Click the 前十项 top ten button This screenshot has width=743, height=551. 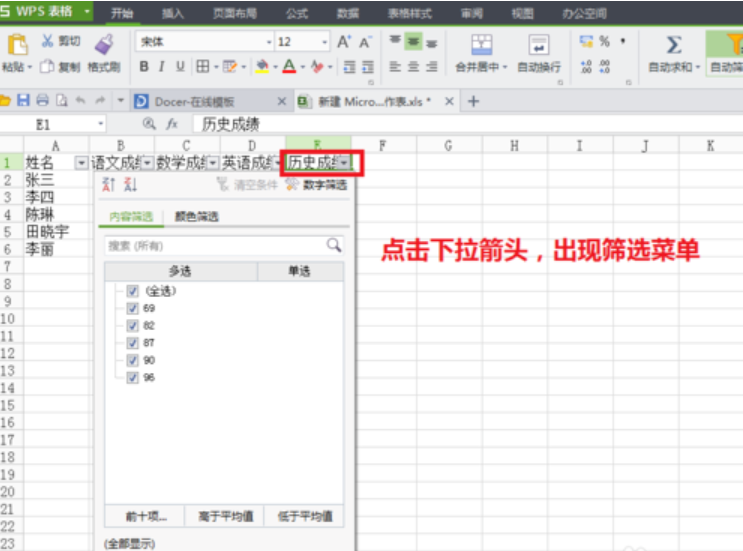[x=146, y=517]
